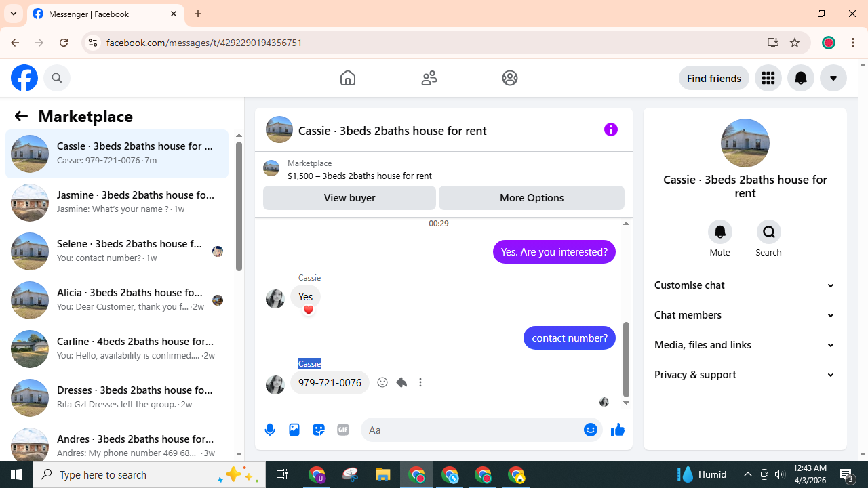Select the Messenger | Facebook tab

[105, 14]
